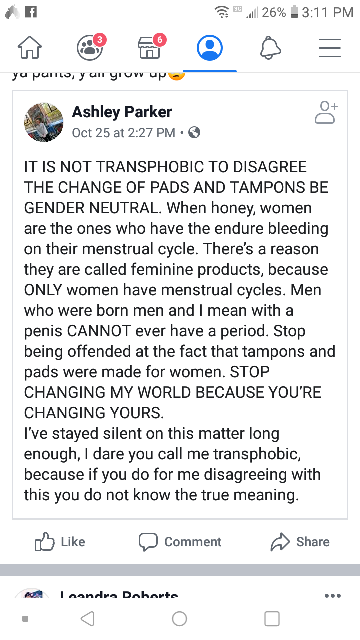Open the Notifications bell
The image size is (360, 640).
pos(270,48)
